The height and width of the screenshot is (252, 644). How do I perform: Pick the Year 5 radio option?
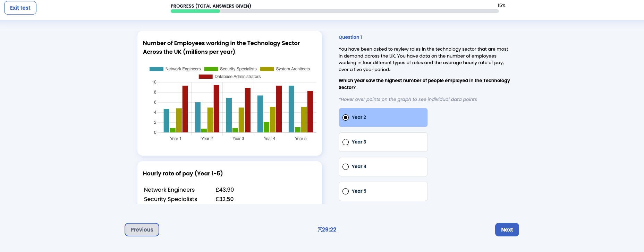pos(346,191)
